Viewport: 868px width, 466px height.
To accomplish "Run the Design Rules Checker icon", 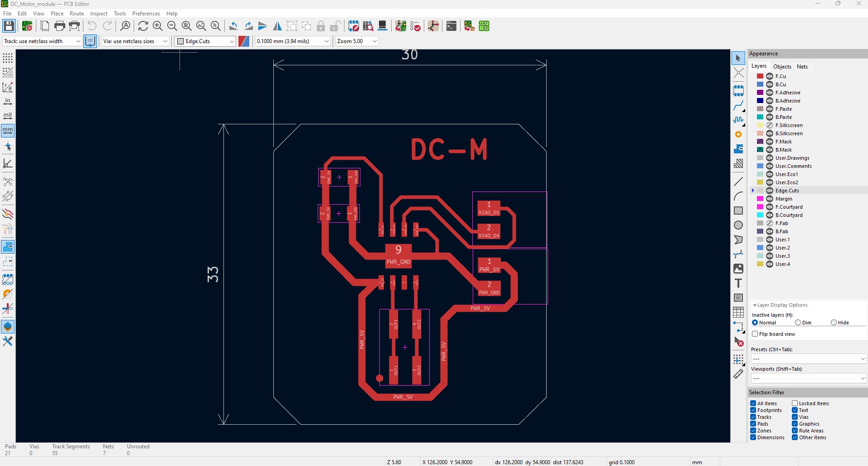I will pos(415,26).
